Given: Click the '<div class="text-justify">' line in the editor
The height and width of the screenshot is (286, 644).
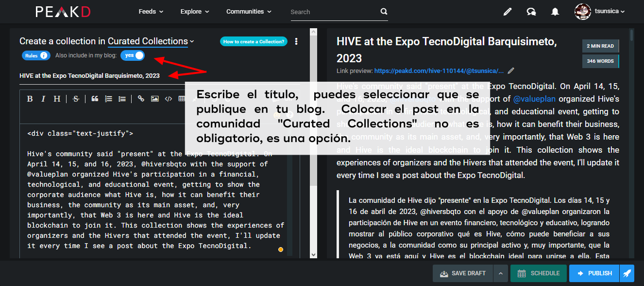Looking at the screenshot, I should click(x=80, y=133).
